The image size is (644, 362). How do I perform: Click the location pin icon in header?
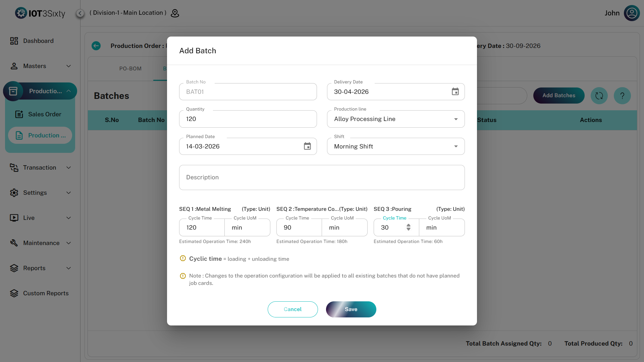175,13
